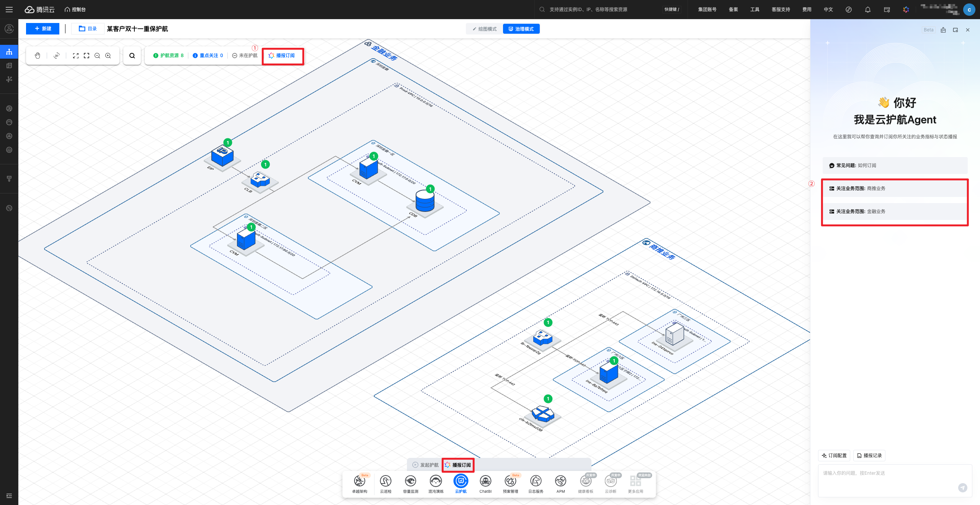Select the hand pan tool
Viewport: 980px width, 505px height.
38,56
